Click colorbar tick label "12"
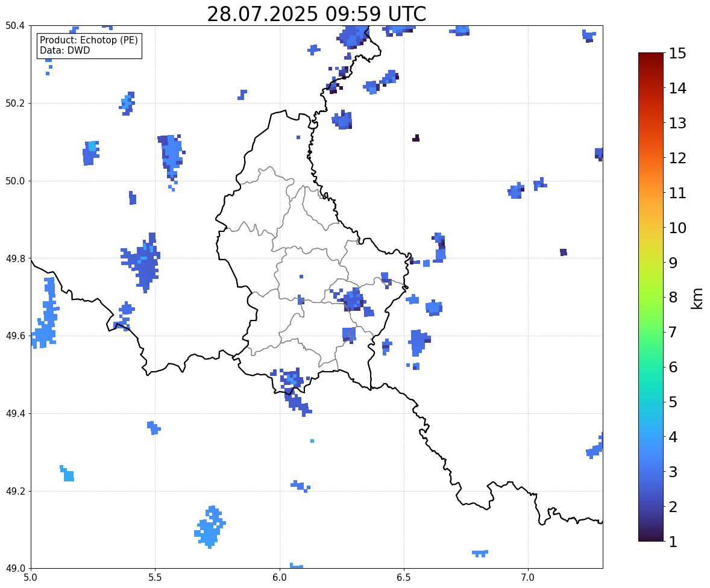Screen dimensions: 710x588 [x=677, y=158]
